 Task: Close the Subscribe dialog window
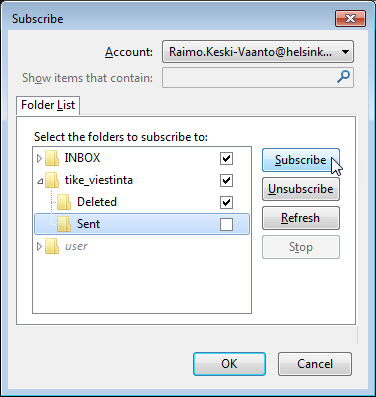pos(350,18)
